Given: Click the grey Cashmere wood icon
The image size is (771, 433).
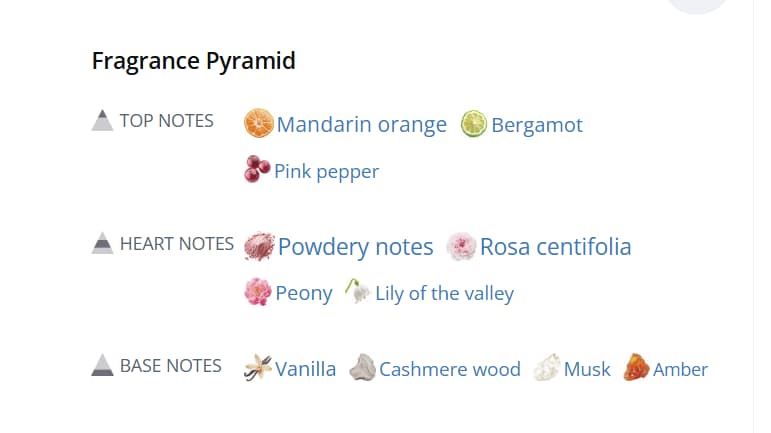Looking at the screenshot, I should 362,368.
